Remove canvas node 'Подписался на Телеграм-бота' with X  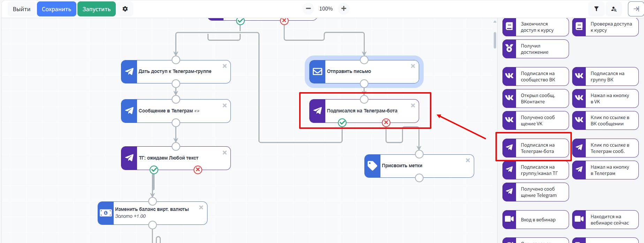click(x=413, y=105)
